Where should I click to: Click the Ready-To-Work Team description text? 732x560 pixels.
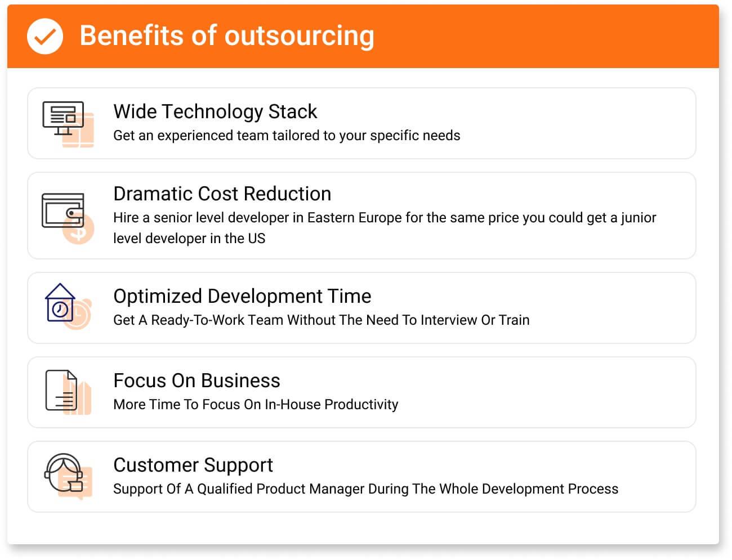point(321,320)
